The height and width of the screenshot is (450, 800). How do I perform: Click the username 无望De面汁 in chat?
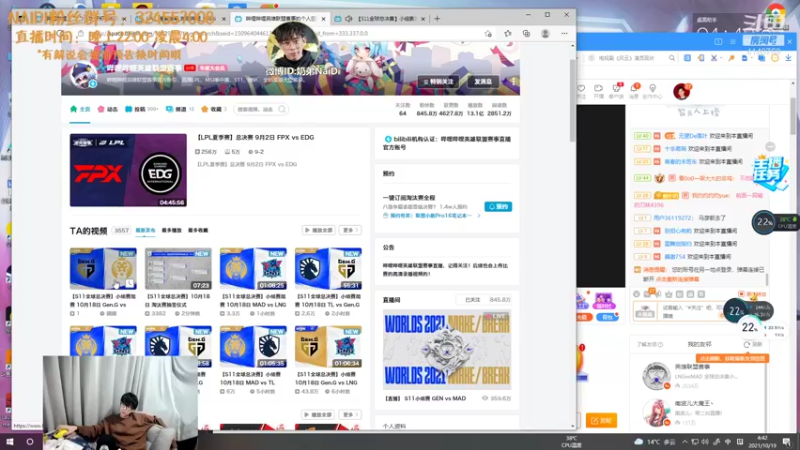693,136
